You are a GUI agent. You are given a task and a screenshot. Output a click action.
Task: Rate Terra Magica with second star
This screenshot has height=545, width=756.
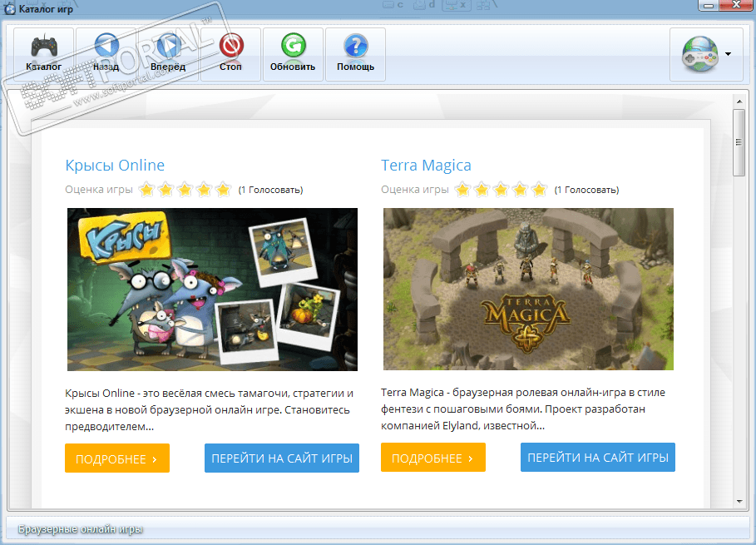(482, 190)
